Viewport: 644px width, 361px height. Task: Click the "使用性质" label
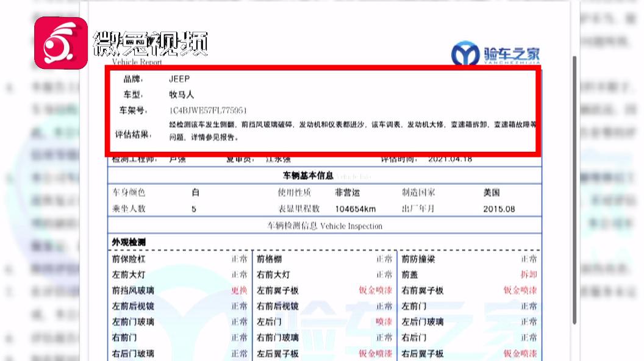tap(294, 192)
